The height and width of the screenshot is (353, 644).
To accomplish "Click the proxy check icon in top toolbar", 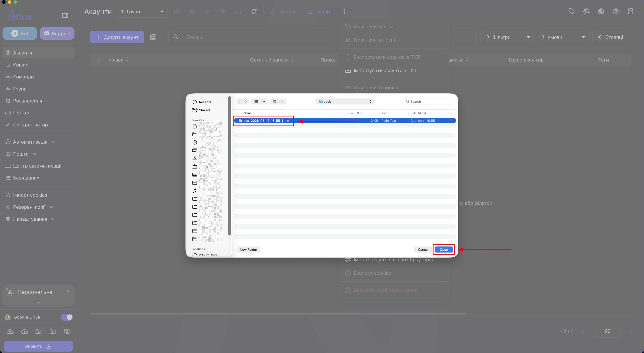I will coord(223,12).
